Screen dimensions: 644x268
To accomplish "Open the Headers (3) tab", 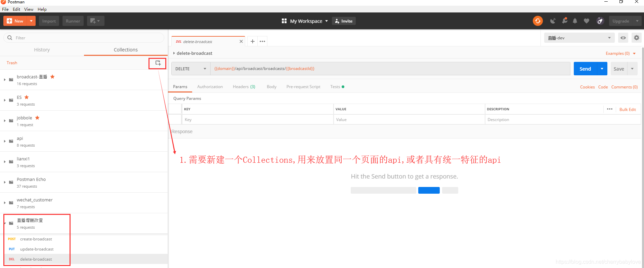I will coord(244,87).
